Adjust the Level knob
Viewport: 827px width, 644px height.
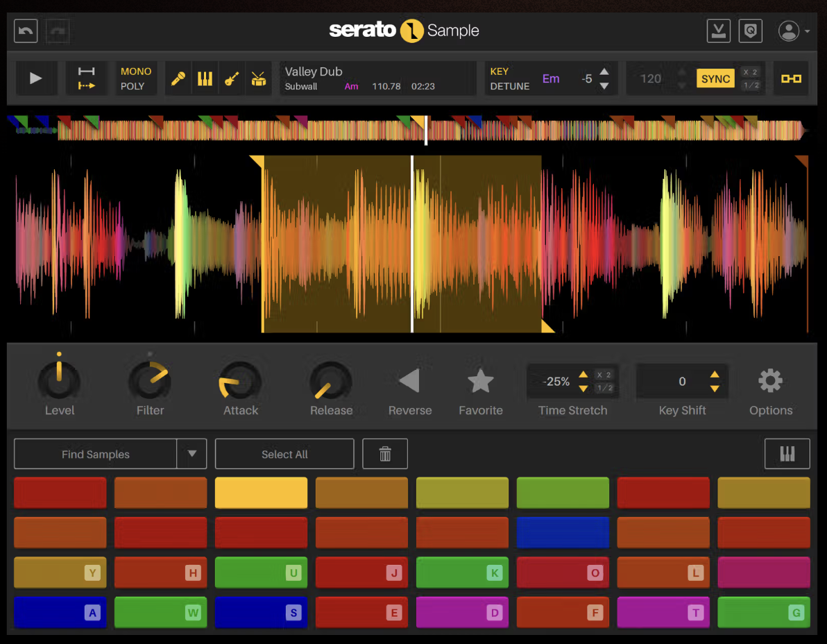[59, 380]
